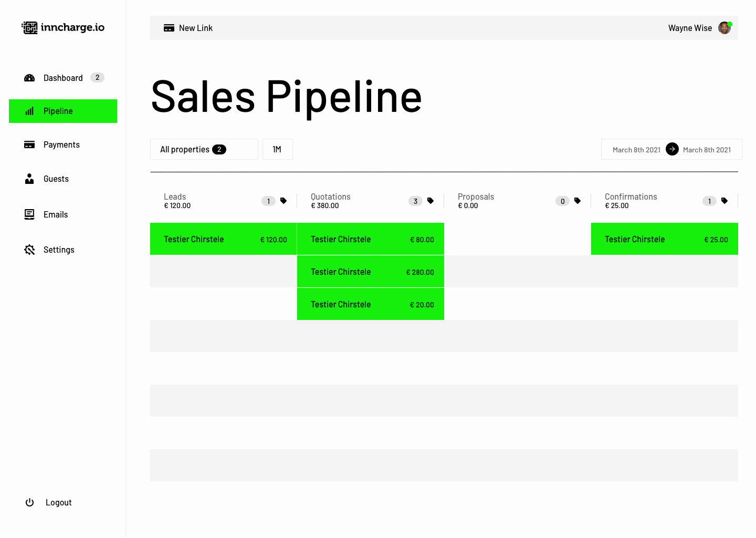Click the New Link button
This screenshot has height=538, width=756.
coord(188,28)
